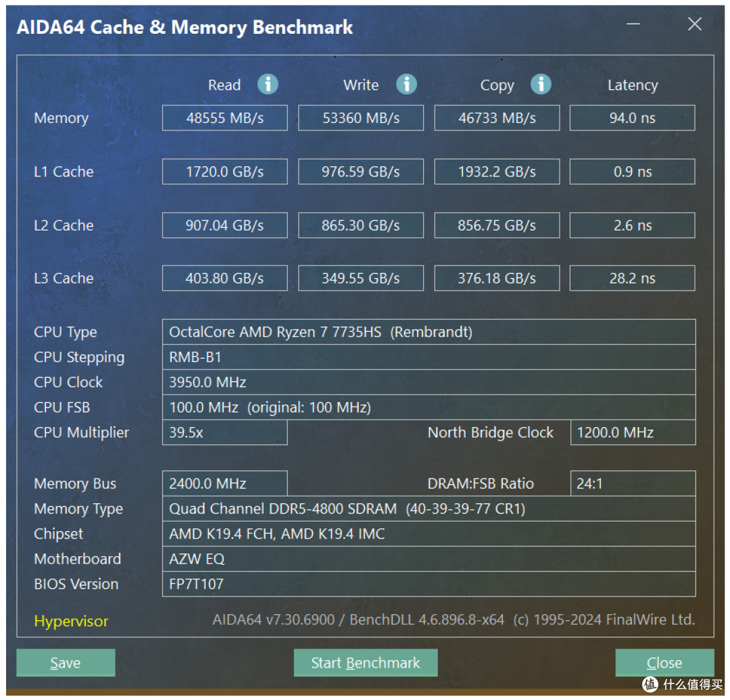This screenshot has width=730, height=700.
Task: Select L3 Cache copy 376.18 GB/s
Action: [x=497, y=278]
